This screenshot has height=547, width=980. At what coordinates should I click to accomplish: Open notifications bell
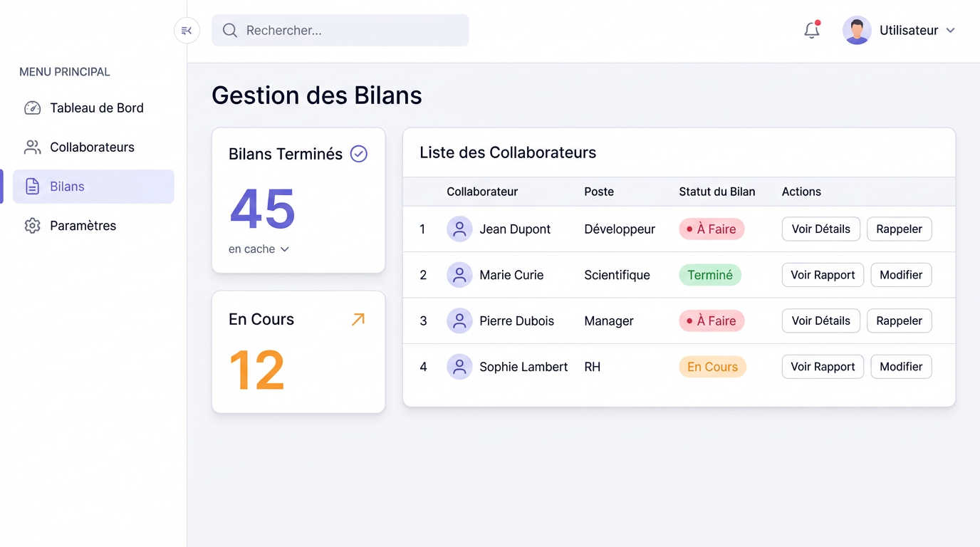click(812, 30)
